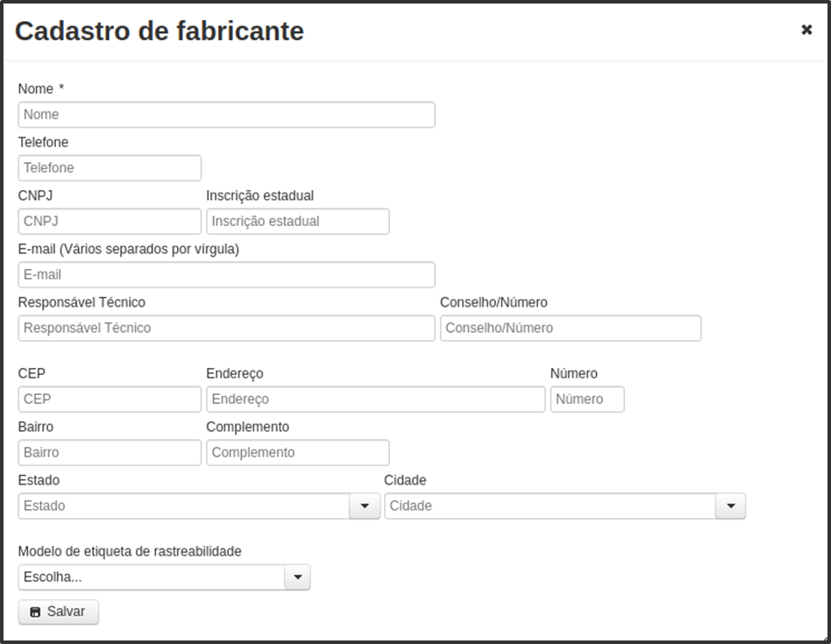The width and height of the screenshot is (831, 644).
Task: Select the Conselho/Número input box
Action: (571, 329)
